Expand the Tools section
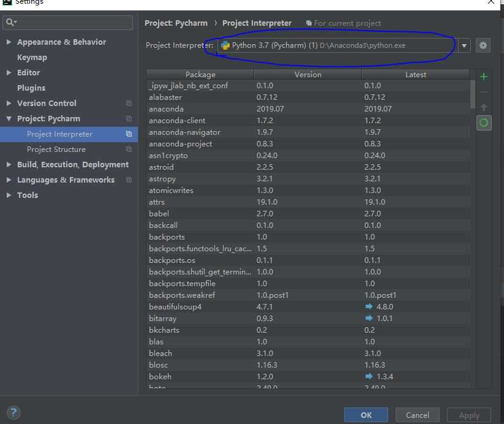 9,195
